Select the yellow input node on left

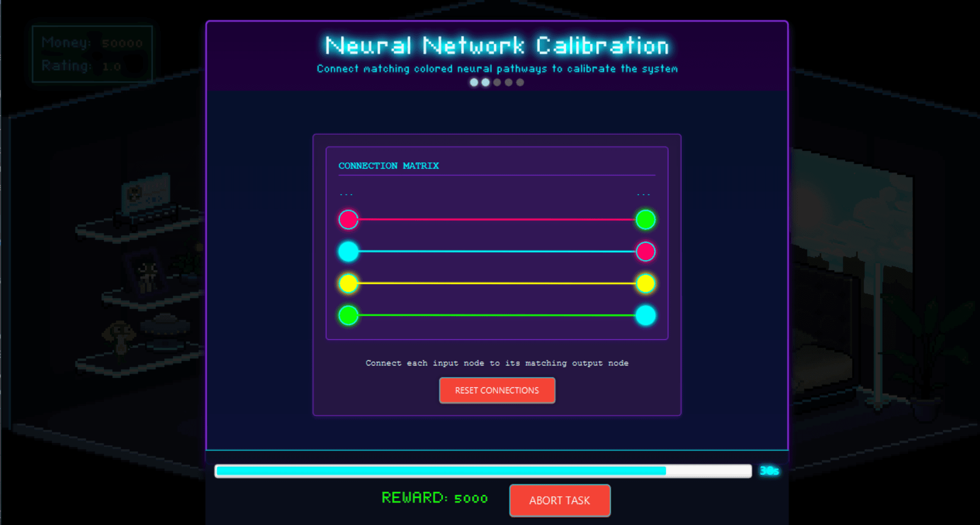click(348, 283)
